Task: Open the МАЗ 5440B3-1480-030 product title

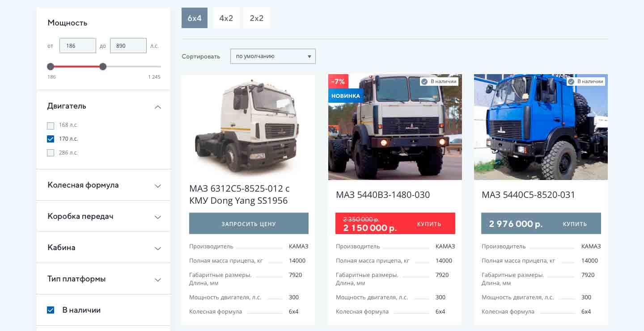Action: coord(383,195)
